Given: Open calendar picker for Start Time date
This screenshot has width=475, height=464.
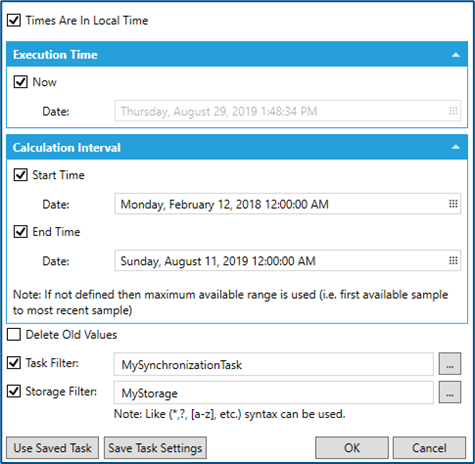Looking at the screenshot, I should click(x=453, y=204).
